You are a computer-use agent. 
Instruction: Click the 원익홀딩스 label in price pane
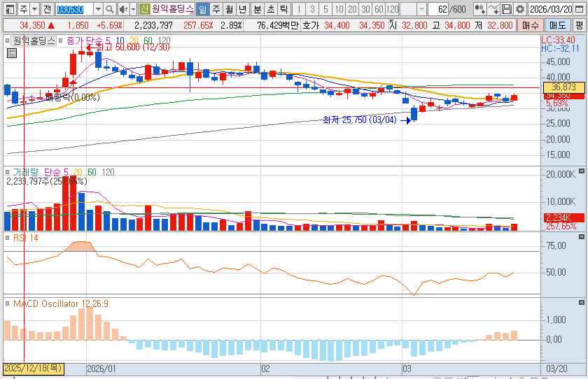[x=34, y=41]
